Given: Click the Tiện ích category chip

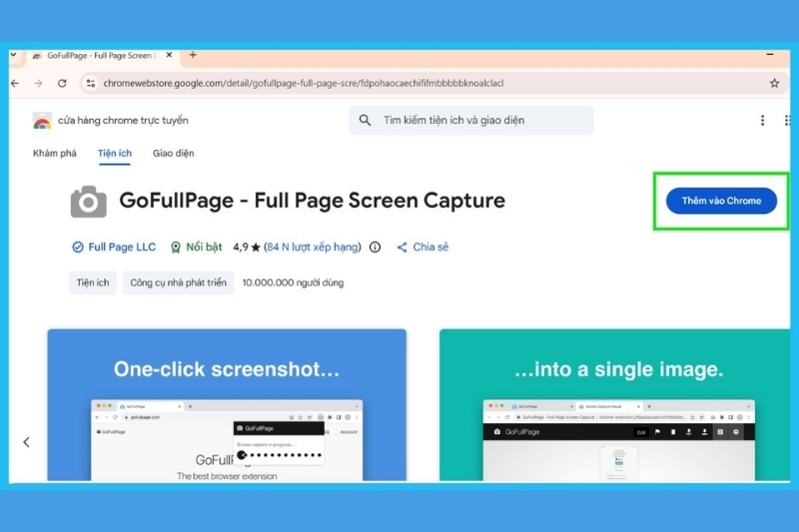Looking at the screenshot, I should point(93,282).
